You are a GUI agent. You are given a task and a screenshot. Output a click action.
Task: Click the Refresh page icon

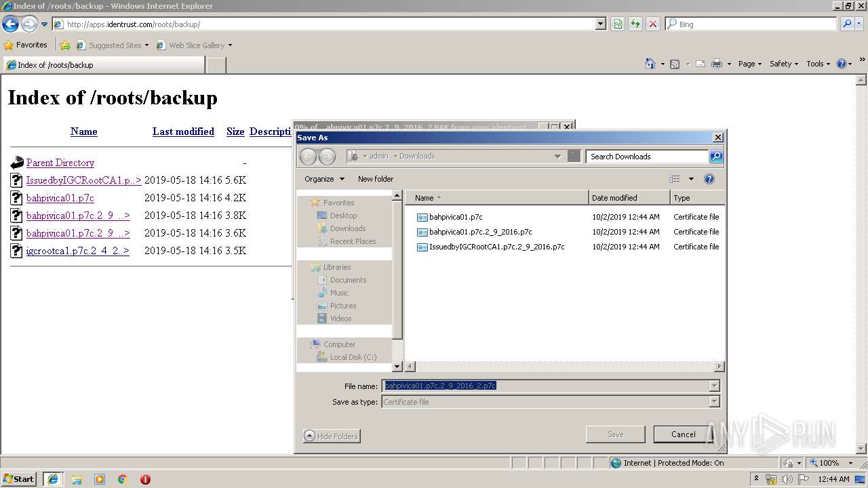click(x=635, y=24)
